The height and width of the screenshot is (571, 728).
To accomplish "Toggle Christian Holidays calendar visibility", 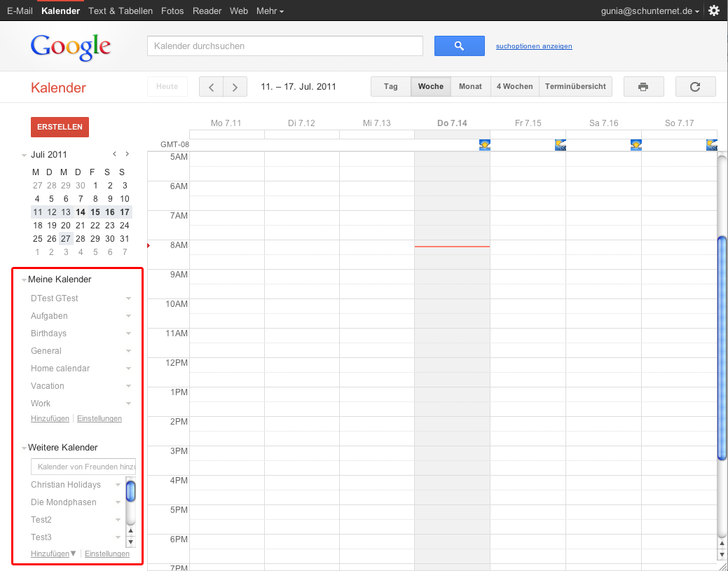I will click(66, 485).
